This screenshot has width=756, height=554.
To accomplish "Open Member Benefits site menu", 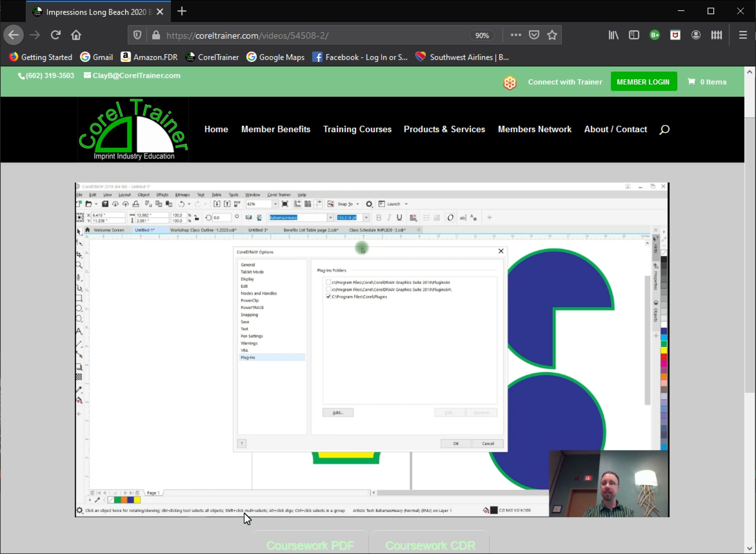I will point(276,129).
